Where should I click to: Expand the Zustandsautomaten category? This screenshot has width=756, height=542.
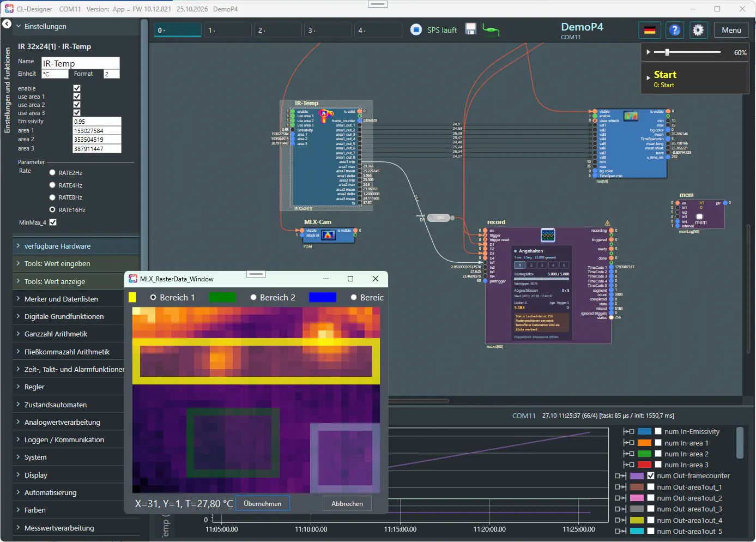(76, 405)
